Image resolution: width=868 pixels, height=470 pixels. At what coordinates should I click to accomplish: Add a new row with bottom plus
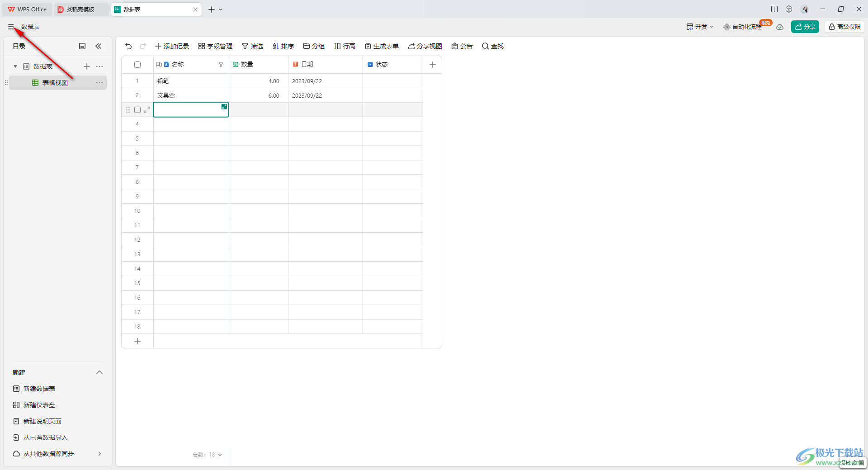coord(137,341)
